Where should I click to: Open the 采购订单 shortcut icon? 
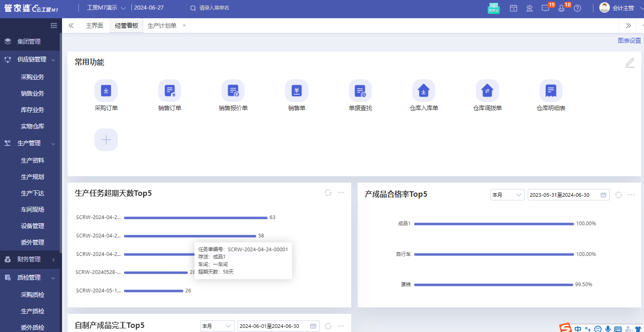coord(106,91)
